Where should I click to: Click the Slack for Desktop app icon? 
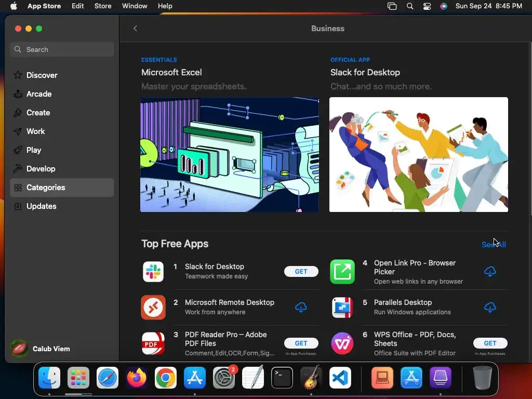153,271
